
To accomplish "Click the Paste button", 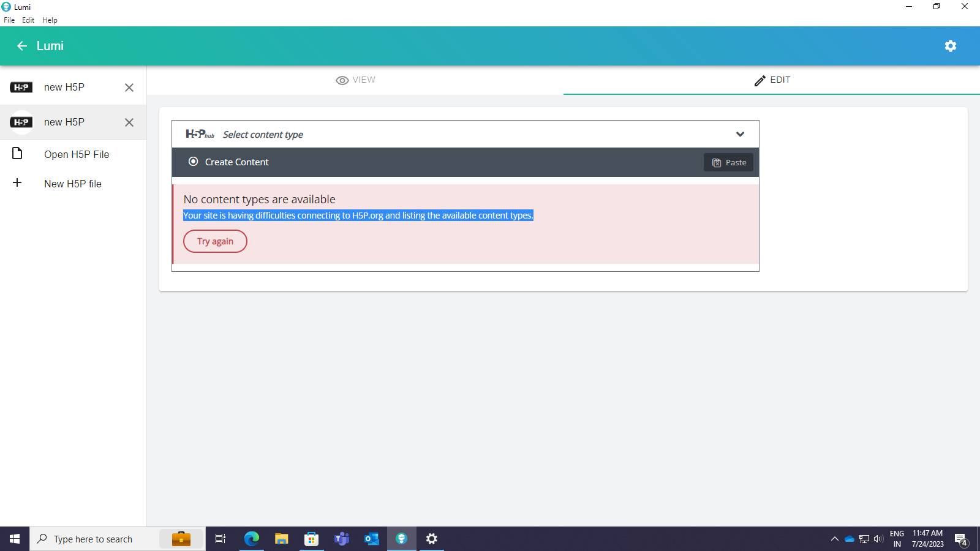I will [728, 162].
